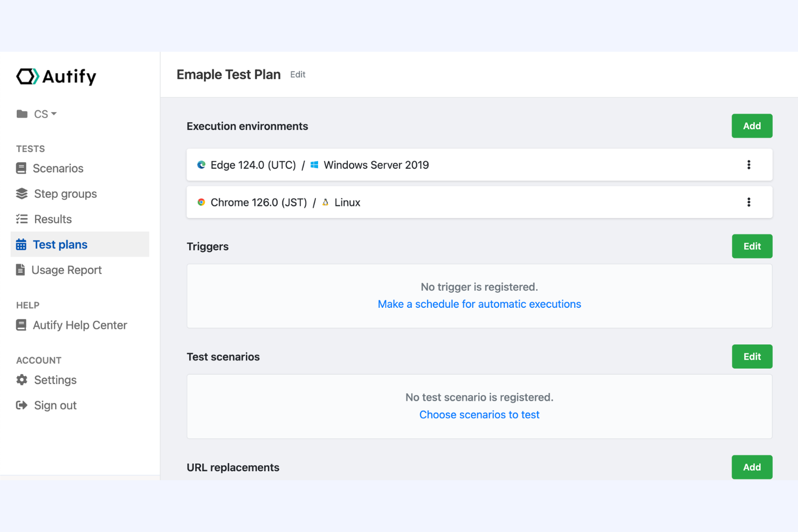
Task: Click Make a schedule for automatic executions
Action: 479,304
